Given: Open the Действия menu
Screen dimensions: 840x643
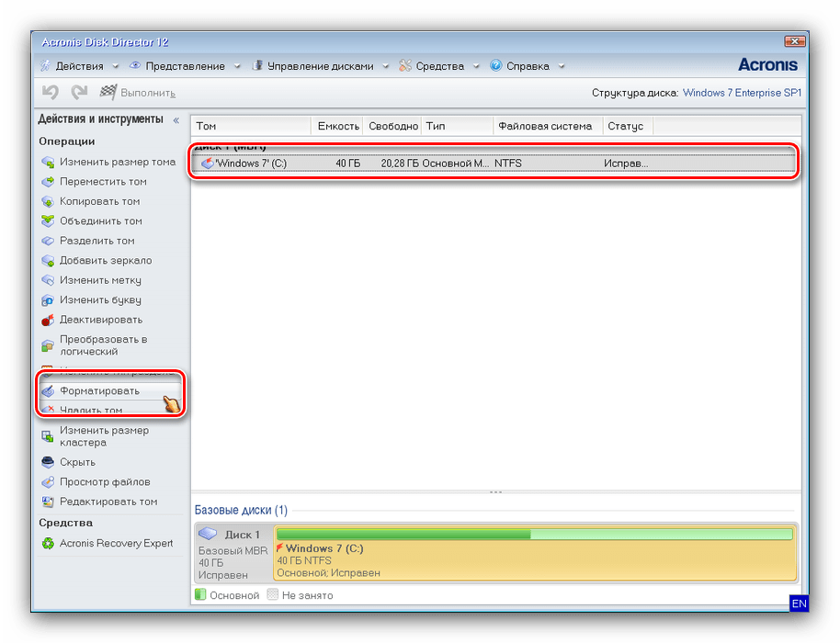Looking at the screenshot, I should 79,66.
